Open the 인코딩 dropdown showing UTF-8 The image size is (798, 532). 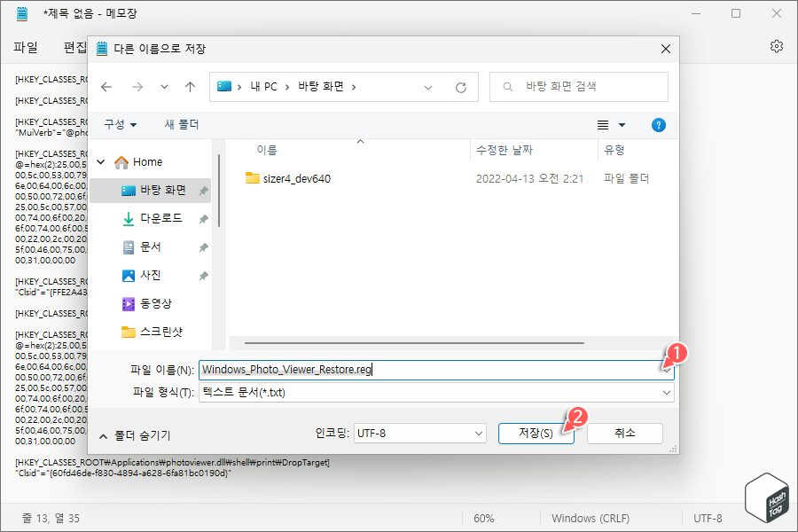[x=419, y=433]
